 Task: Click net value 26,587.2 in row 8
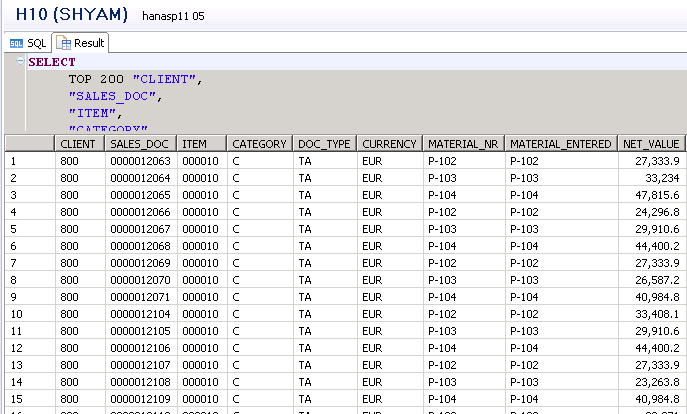click(652, 280)
